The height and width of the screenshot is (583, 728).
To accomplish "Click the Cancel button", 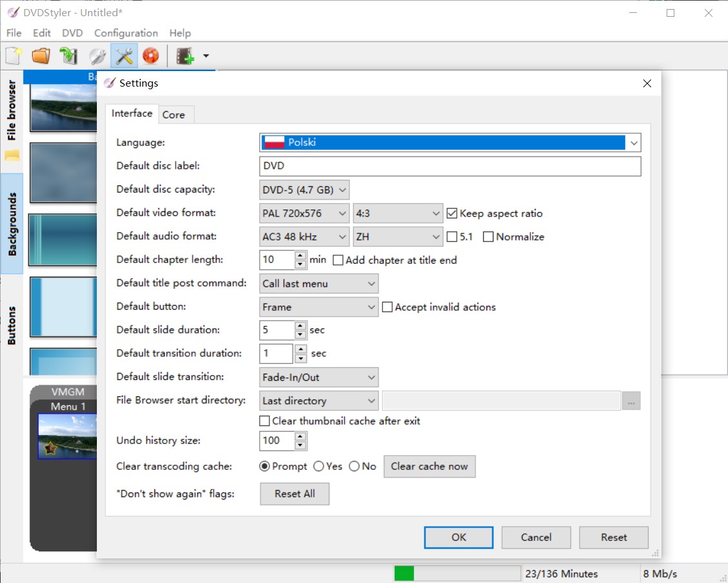I will [536, 538].
